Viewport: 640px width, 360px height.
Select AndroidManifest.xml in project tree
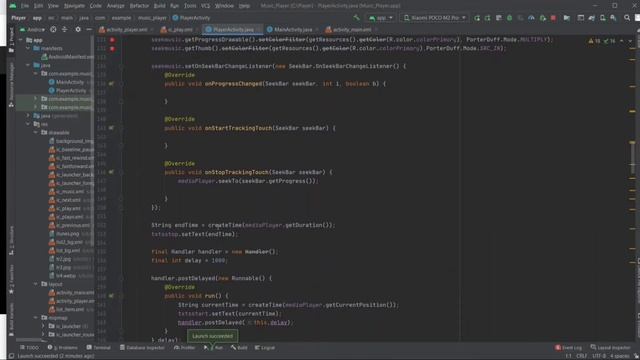click(x=67, y=57)
